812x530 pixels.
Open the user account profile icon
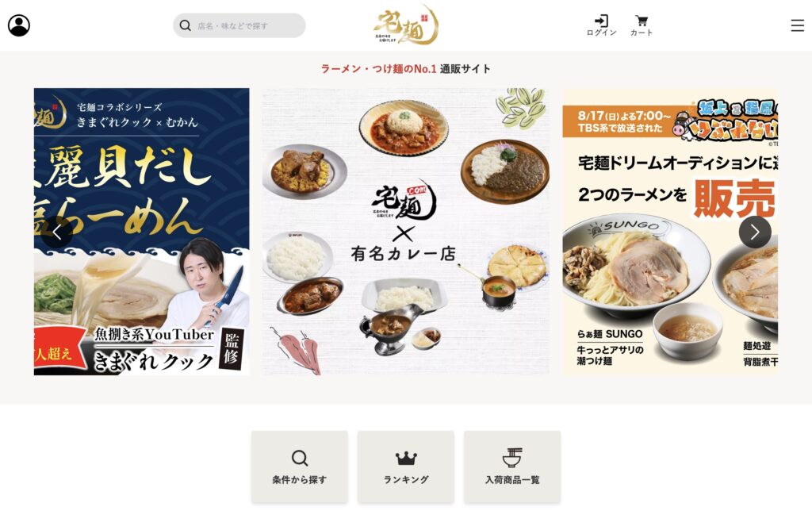pos(19,25)
